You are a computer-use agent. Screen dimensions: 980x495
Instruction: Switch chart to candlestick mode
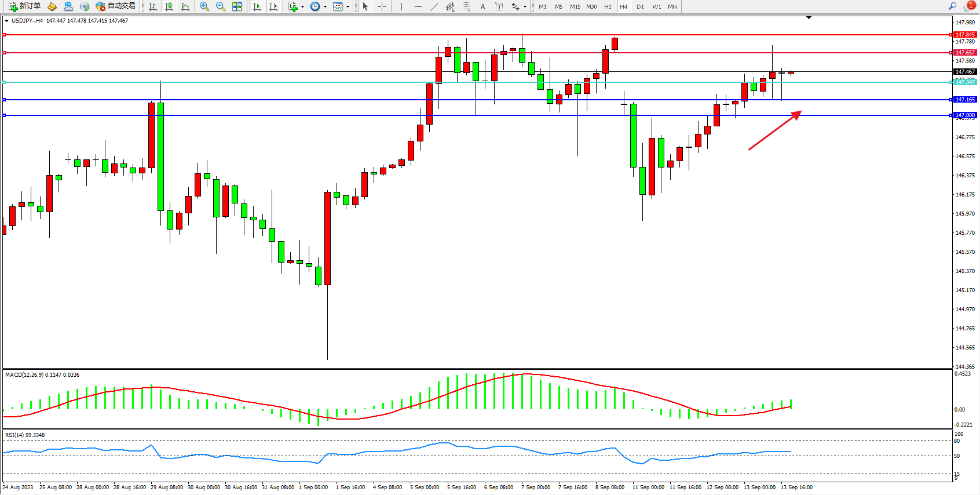pos(169,6)
